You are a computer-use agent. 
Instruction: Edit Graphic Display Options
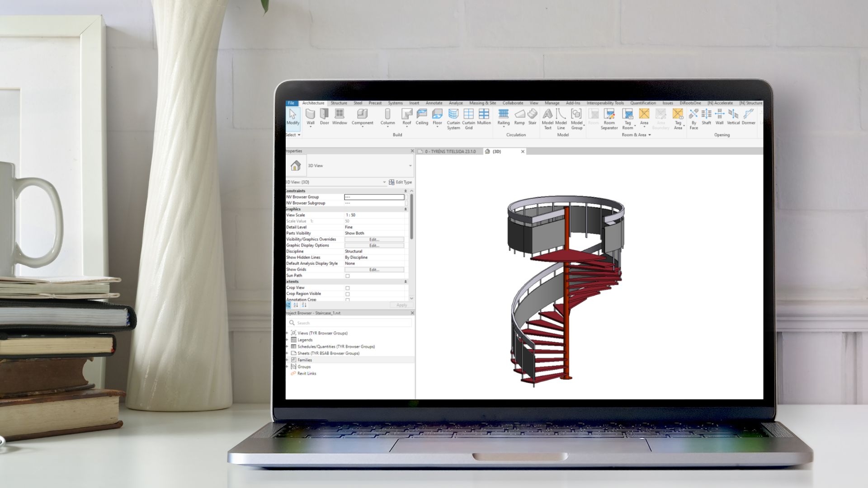(x=374, y=245)
